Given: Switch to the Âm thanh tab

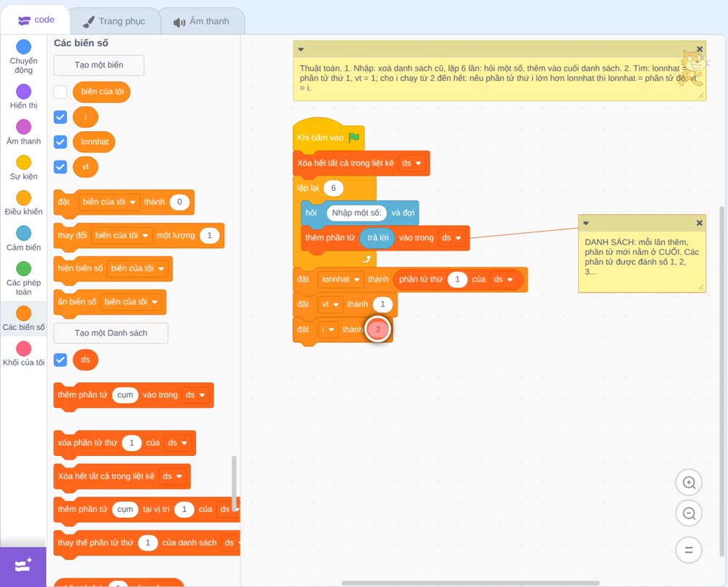Looking at the screenshot, I should coord(202,21).
